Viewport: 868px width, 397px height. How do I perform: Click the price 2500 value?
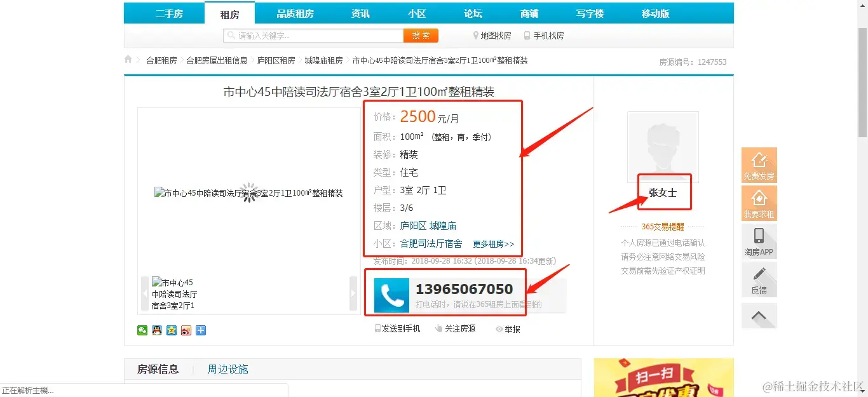[x=417, y=116]
